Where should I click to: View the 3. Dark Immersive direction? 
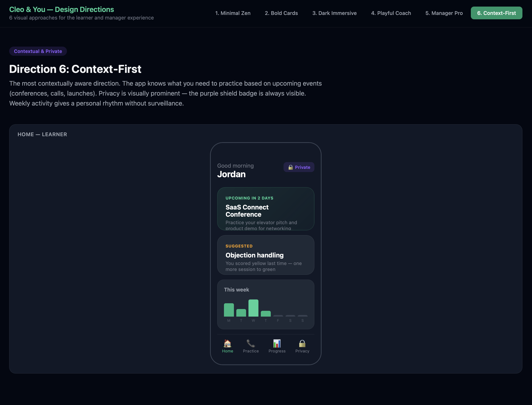click(x=335, y=13)
